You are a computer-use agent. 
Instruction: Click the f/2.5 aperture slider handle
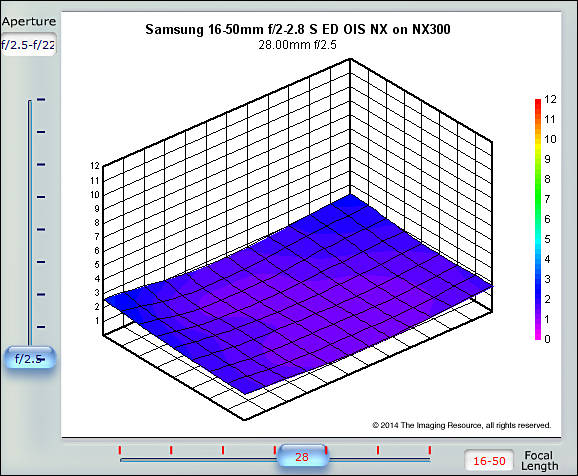pyautogui.click(x=29, y=358)
